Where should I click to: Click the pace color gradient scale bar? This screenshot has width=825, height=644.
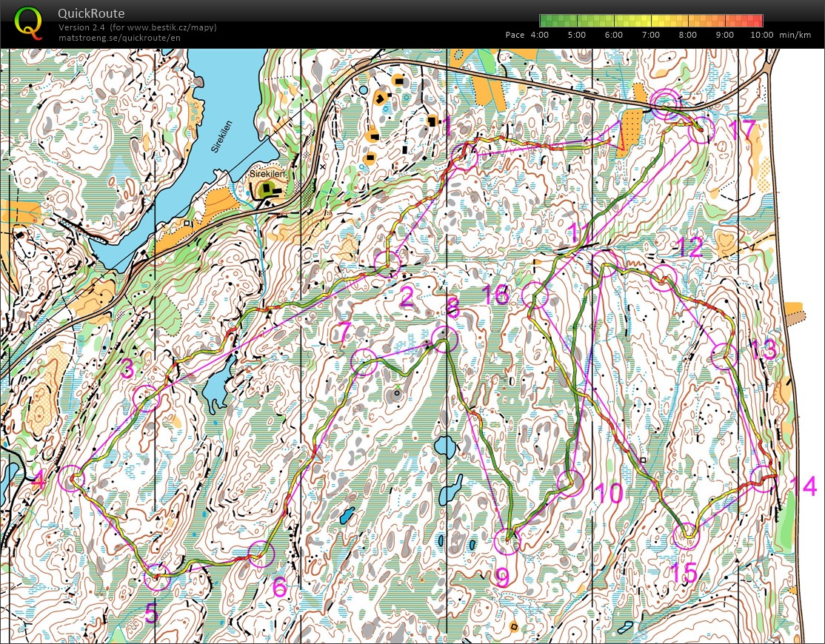651,21
